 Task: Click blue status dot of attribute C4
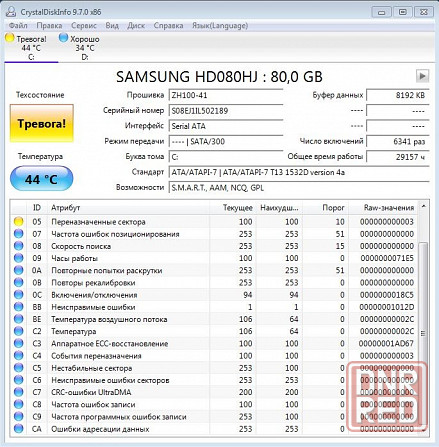pyautogui.click(x=19, y=356)
